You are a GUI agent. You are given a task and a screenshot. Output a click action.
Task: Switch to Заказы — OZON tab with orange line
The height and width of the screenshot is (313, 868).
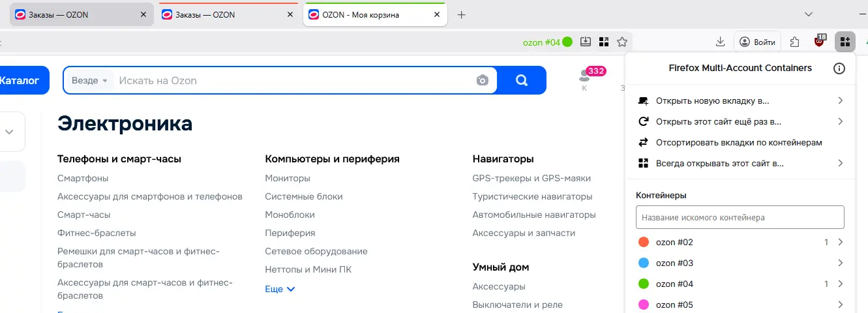click(228, 14)
